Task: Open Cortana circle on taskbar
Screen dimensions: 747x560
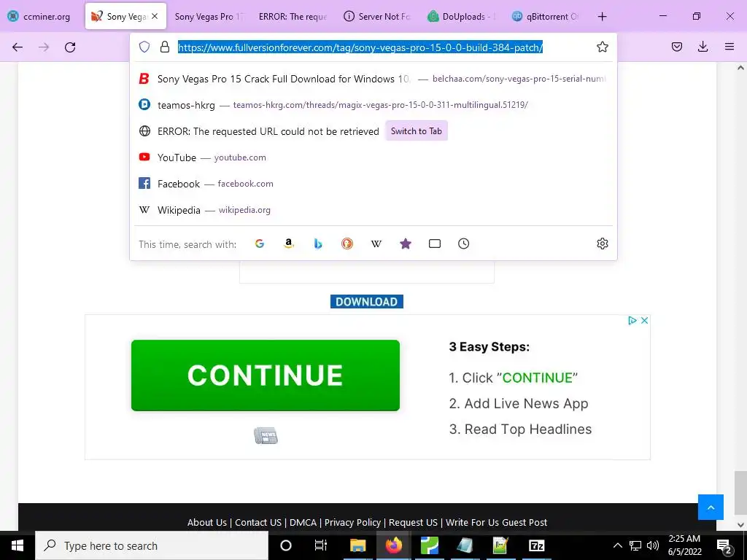Action: click(286, 545)
